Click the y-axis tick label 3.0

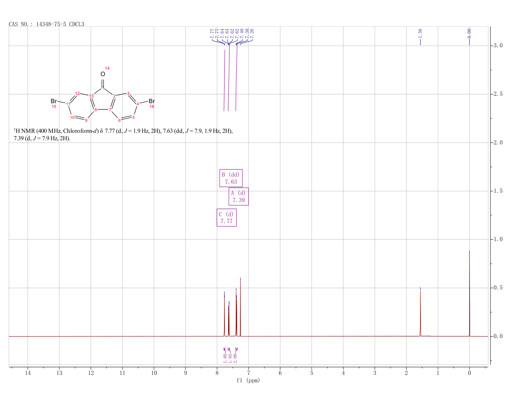pos(498,45)
